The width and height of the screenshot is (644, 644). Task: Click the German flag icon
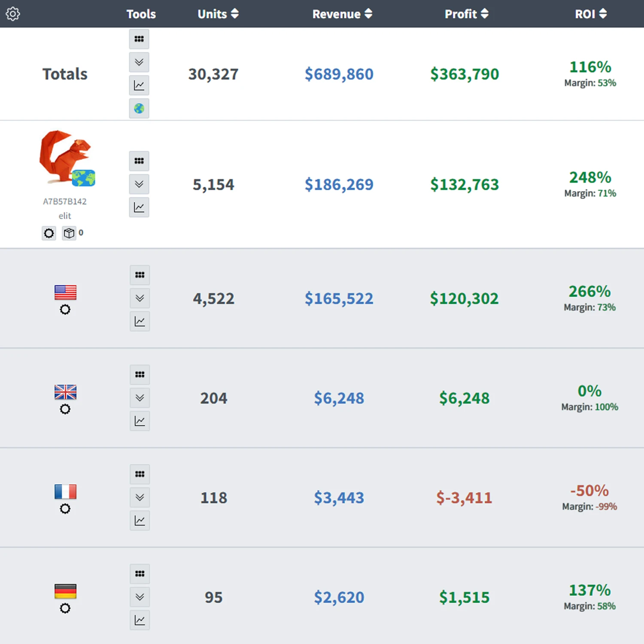tap(65, 591)
